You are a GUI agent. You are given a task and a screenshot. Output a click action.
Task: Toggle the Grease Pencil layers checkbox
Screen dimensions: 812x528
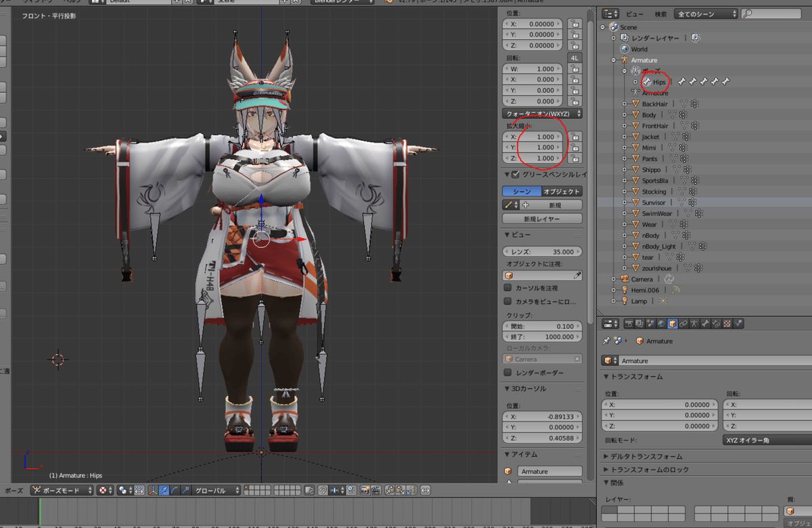[x=516, y=175]
